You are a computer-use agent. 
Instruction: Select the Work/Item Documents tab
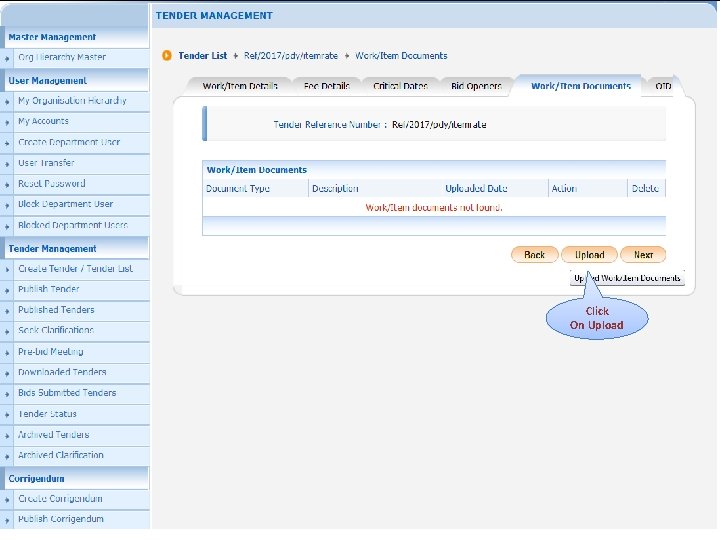click(x=580, y=86)
